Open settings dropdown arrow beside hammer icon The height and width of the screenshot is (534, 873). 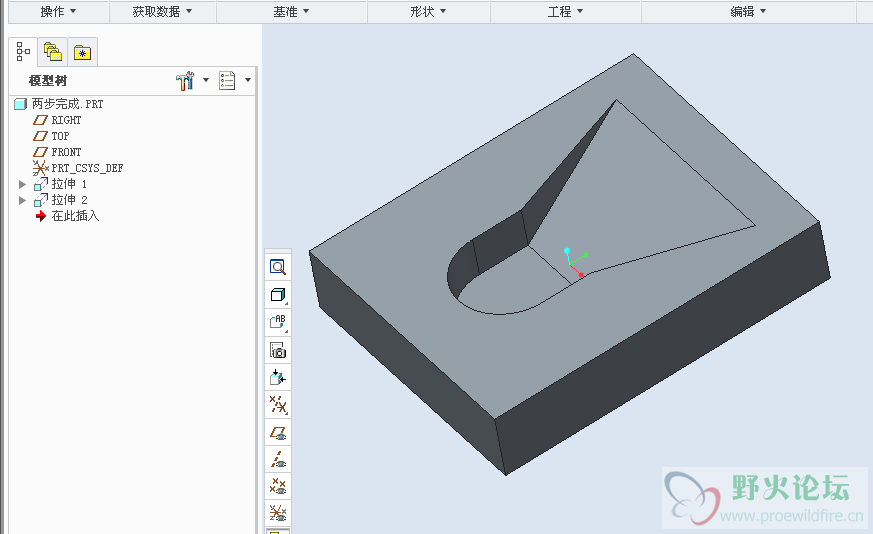pyautogui.click(x=206, y=80)
